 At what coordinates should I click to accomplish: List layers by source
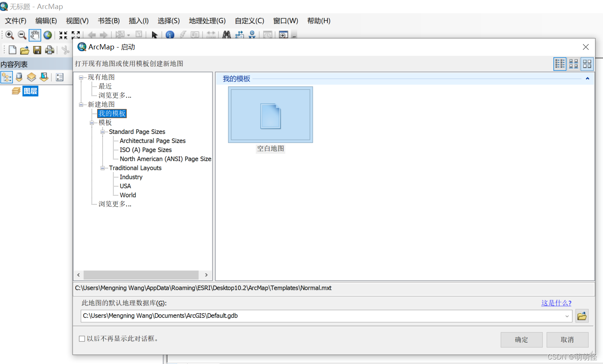click(19, 77)
